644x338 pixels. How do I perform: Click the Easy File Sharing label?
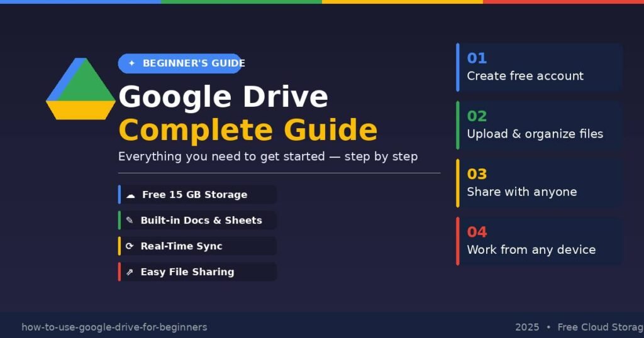[187, 272]
